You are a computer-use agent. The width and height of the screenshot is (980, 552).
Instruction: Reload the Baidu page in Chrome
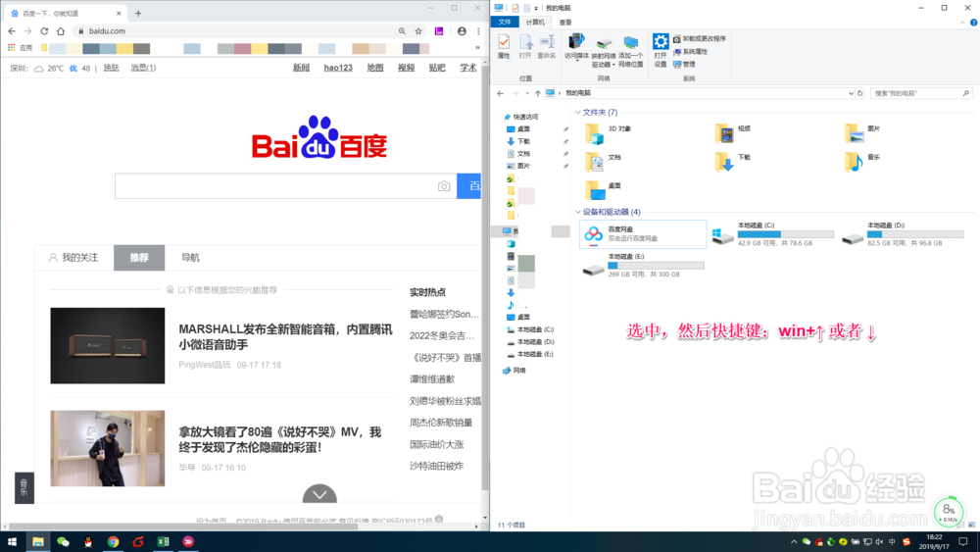pos(44,31)
